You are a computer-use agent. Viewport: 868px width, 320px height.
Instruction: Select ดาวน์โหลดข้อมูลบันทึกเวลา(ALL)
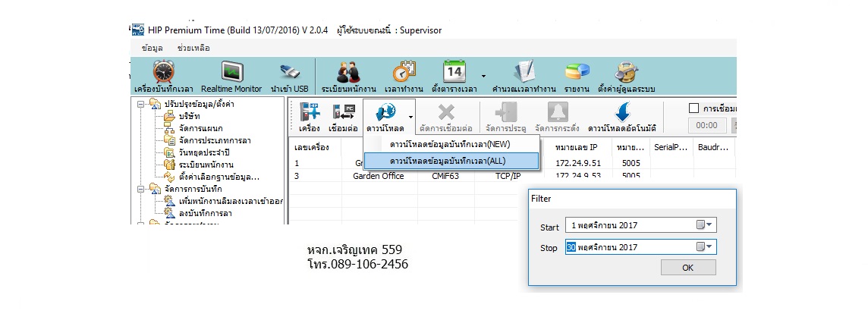451,161
